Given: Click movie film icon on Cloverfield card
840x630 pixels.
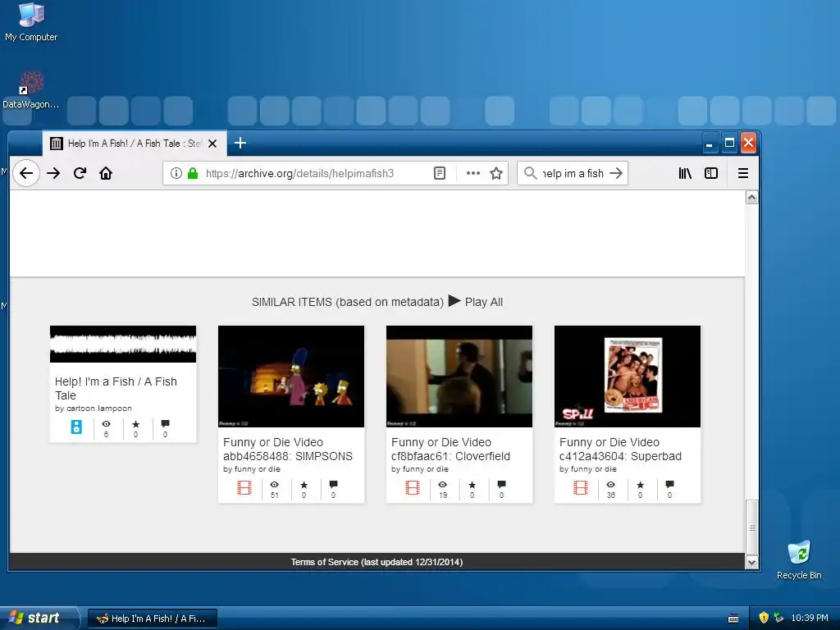Looking at the screenshot, I should [413, 487].
